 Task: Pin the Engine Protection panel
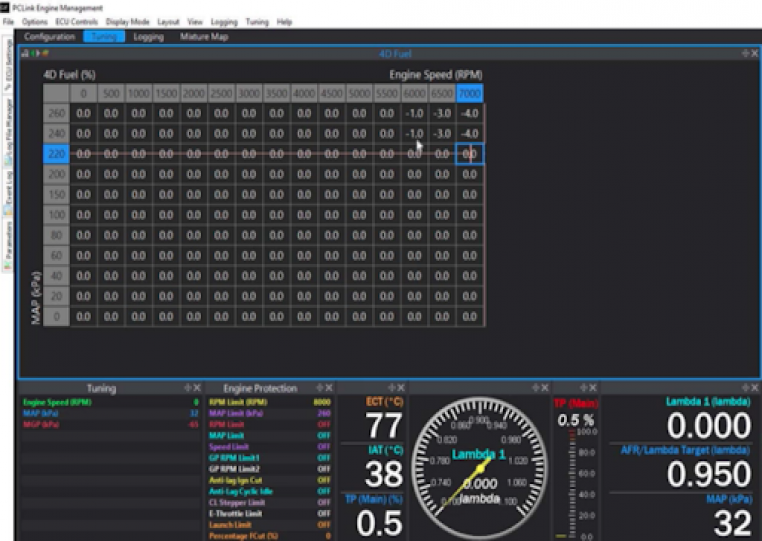320,387
